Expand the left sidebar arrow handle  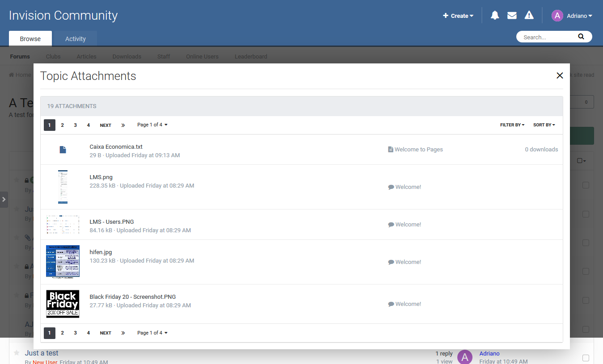pos(4,199)
